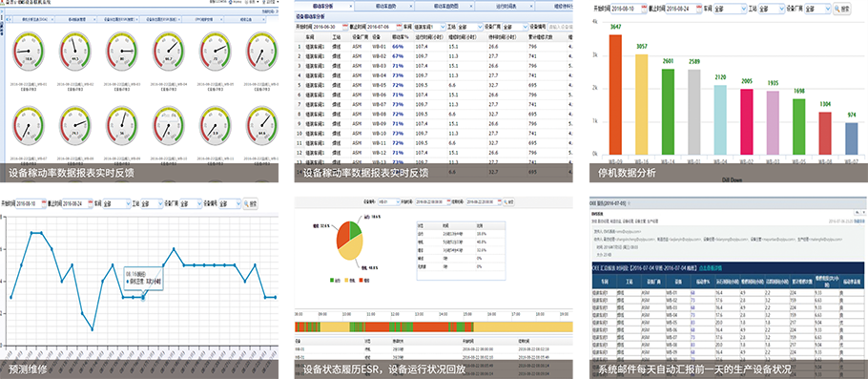Image resolution: width=868 pixels, height=379 pixels.
Task: Open calendar icon beside 2016-06-30 start date
Action: pyautogui.click(x=345, y=26)
